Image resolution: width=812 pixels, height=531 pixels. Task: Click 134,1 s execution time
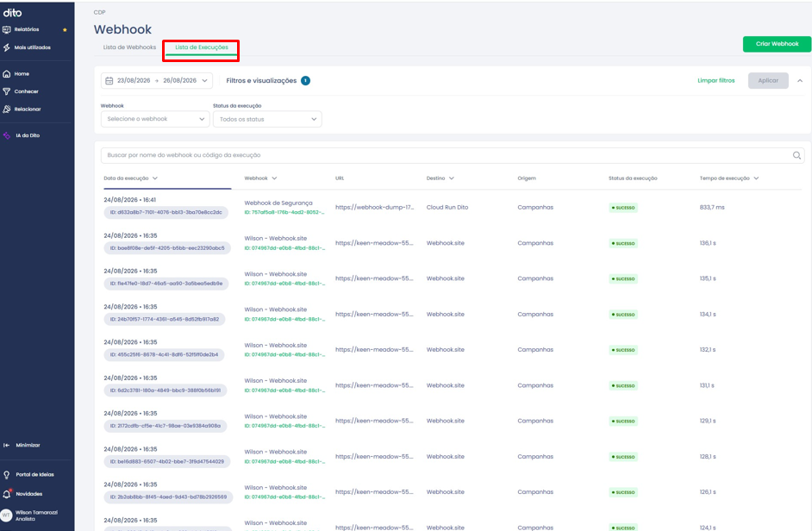click(x=708, y=315)
